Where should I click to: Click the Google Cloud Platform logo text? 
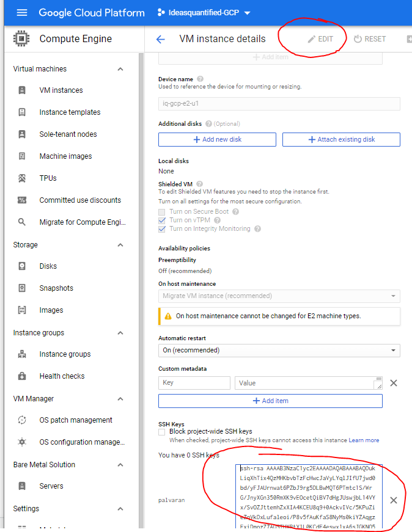click(x=92, y=13)
